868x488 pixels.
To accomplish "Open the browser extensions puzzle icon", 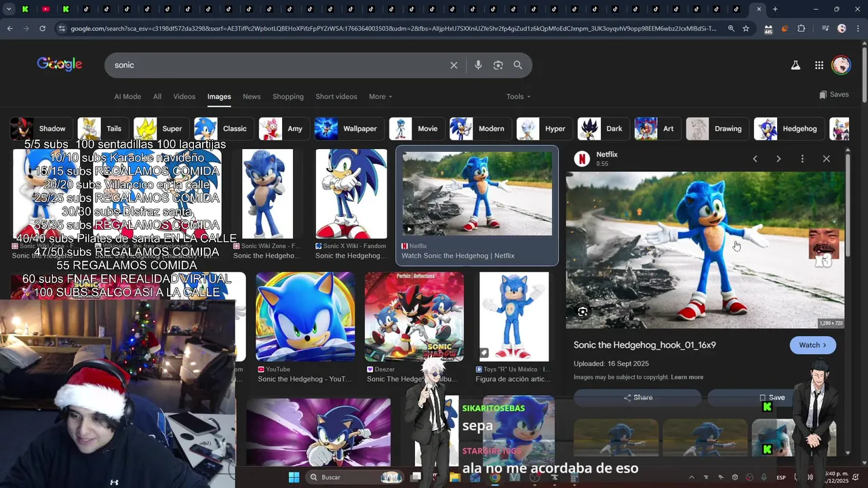I will [x=802, y=28].
